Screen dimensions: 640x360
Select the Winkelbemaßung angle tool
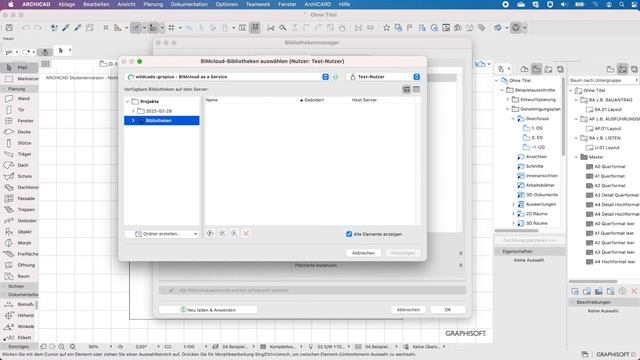(x=19, y=326)
